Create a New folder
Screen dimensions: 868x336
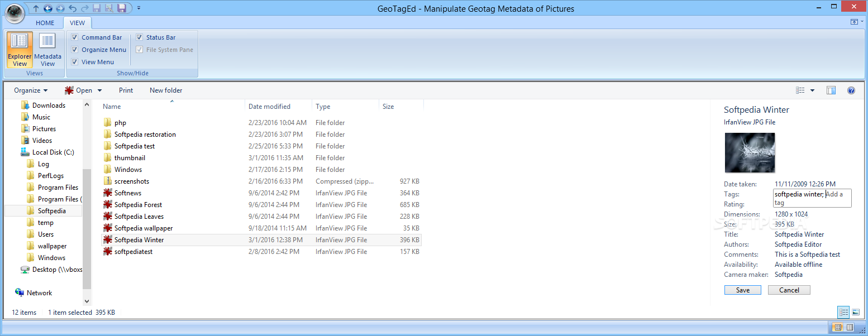166,90
